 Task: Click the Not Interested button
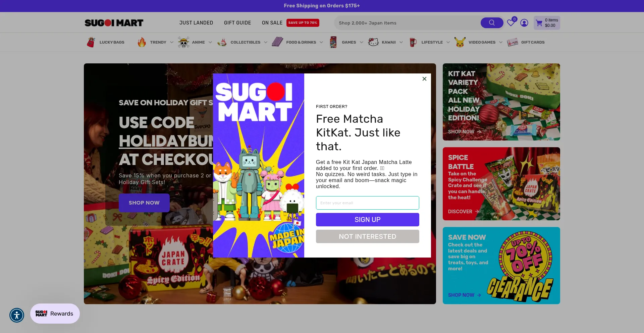(368, 236)
